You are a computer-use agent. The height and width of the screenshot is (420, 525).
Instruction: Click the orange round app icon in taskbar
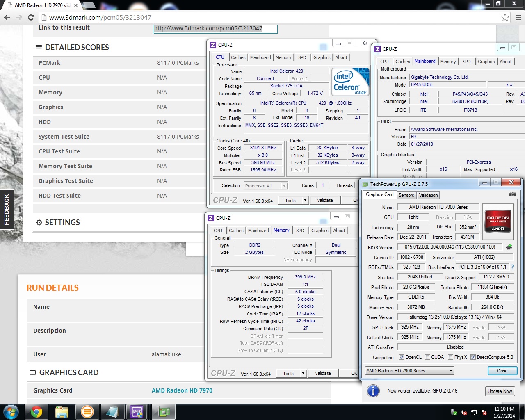tap(87, 412)
